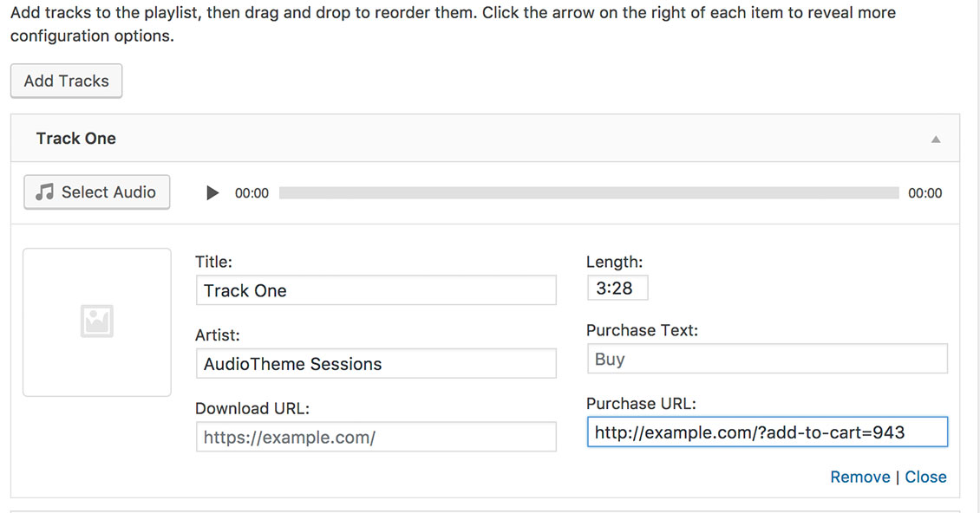
Task: Click the image placeholder icon in the artwork box
Action: tap(97, 321)
